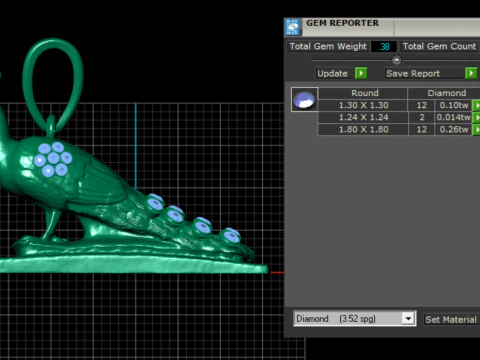Select the 1.80 X 1.80 size cell

coord(363,129)
